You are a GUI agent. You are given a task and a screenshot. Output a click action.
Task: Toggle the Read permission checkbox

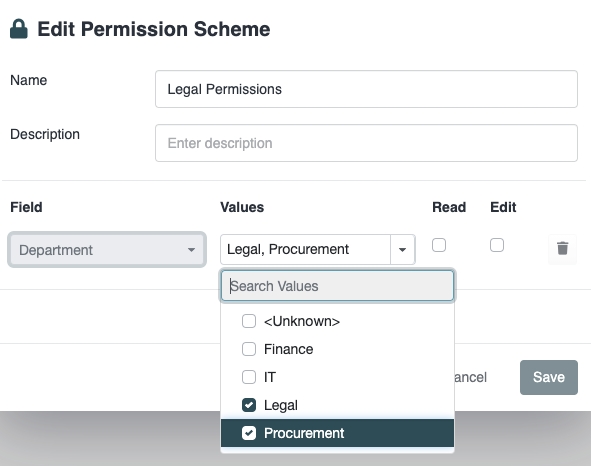click(x=439, y=245)
